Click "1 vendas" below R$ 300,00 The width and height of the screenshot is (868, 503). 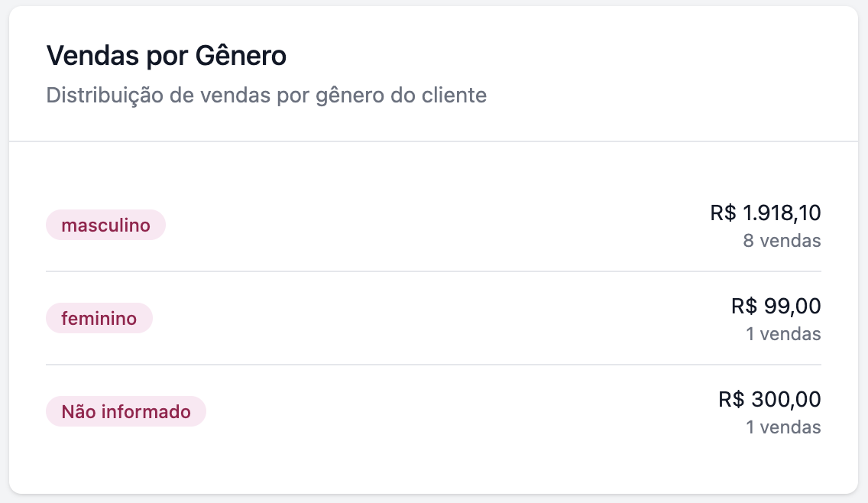click(783, 427)
